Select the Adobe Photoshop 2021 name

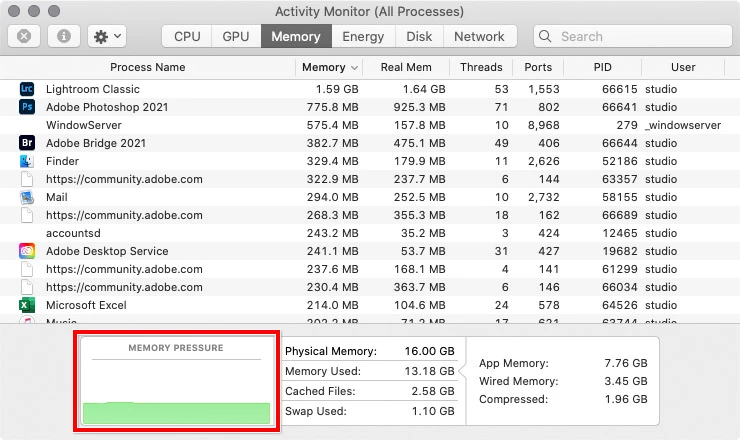107,107
